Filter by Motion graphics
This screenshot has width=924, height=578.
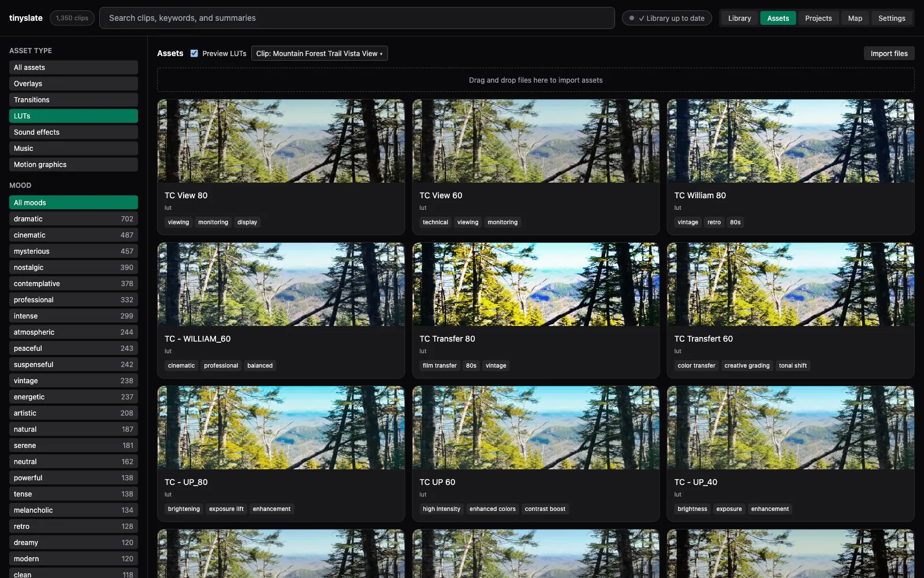(x=73, y=165)
